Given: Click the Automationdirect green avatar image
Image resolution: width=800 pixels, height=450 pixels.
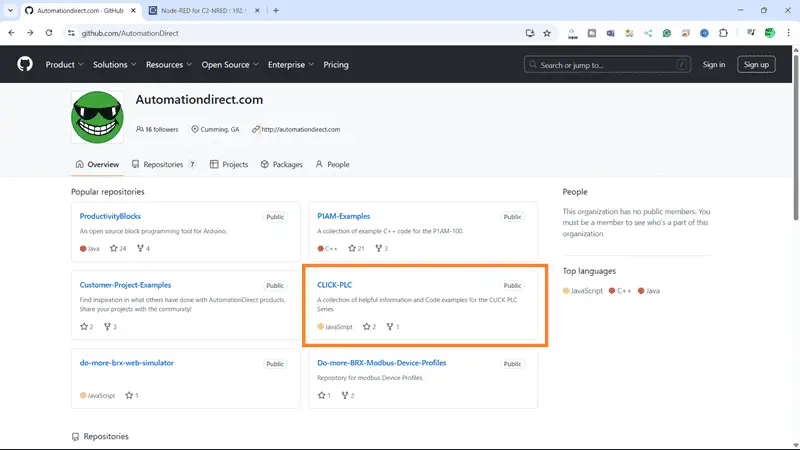Looking at the screenshot, I should point(97,117).
